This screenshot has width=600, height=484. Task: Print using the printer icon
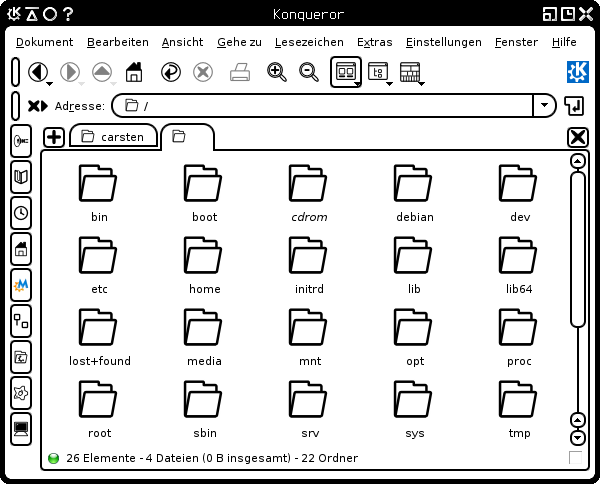pyautogui.click(x=240, y=72)
